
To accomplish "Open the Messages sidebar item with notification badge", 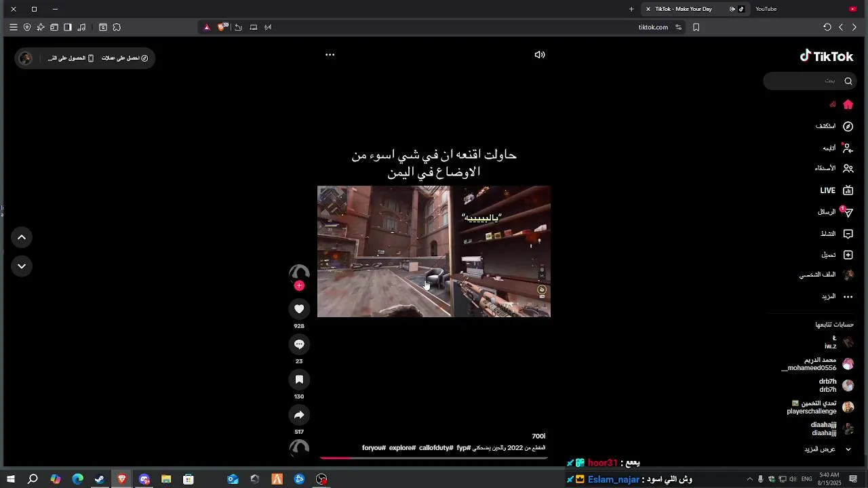I will (x=836, y=212).
